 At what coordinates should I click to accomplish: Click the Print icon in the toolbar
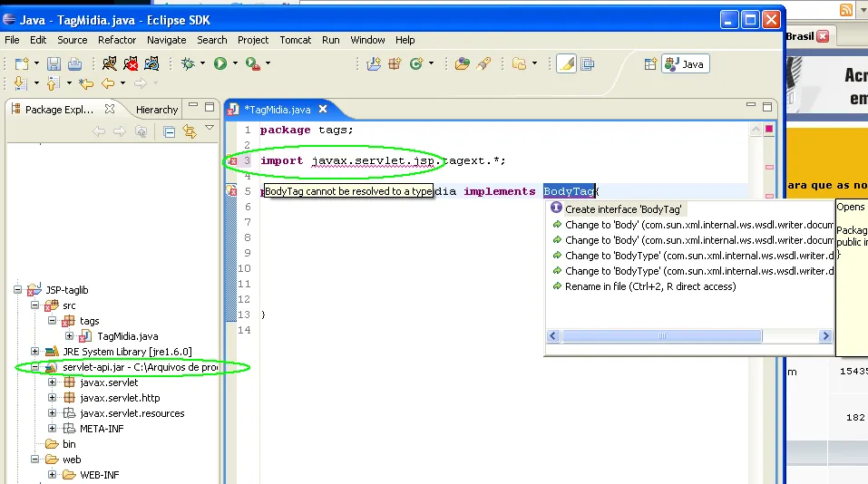[x=74, y=63]
